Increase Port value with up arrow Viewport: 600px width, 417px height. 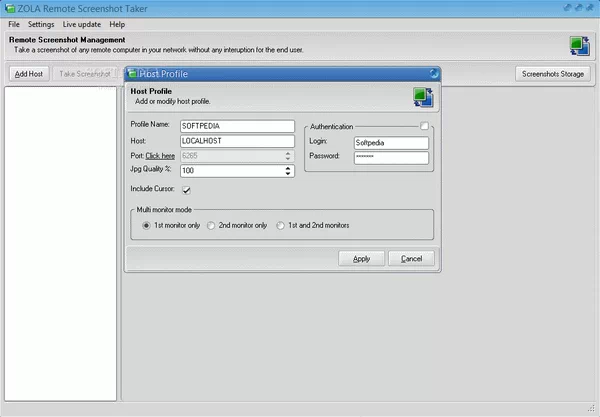288,153
